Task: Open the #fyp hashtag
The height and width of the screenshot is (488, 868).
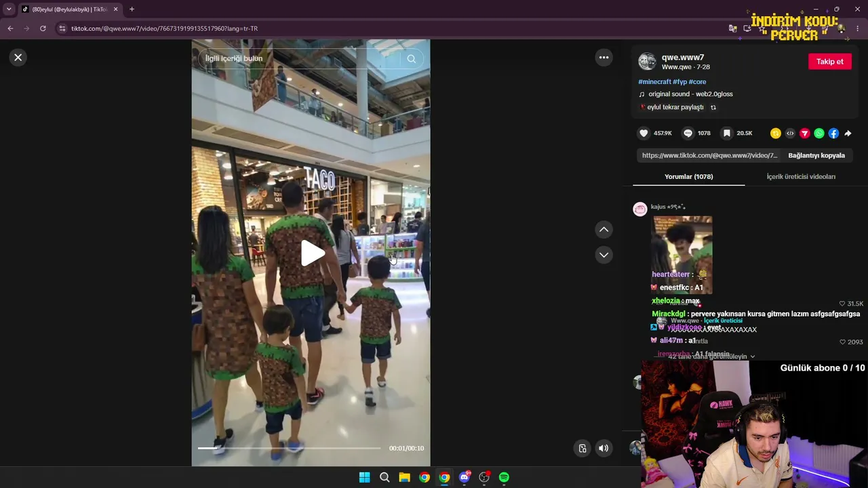Action: (x=679, y=82)
